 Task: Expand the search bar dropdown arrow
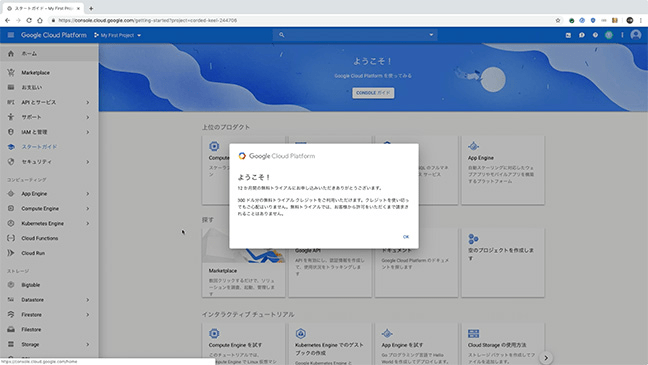point(431,35)
